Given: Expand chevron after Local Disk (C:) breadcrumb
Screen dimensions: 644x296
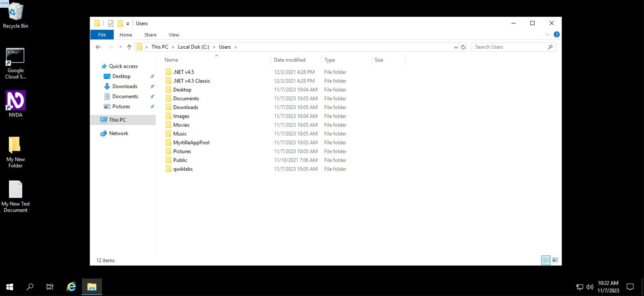Looking at the screenshot, I should click(214, 47).
